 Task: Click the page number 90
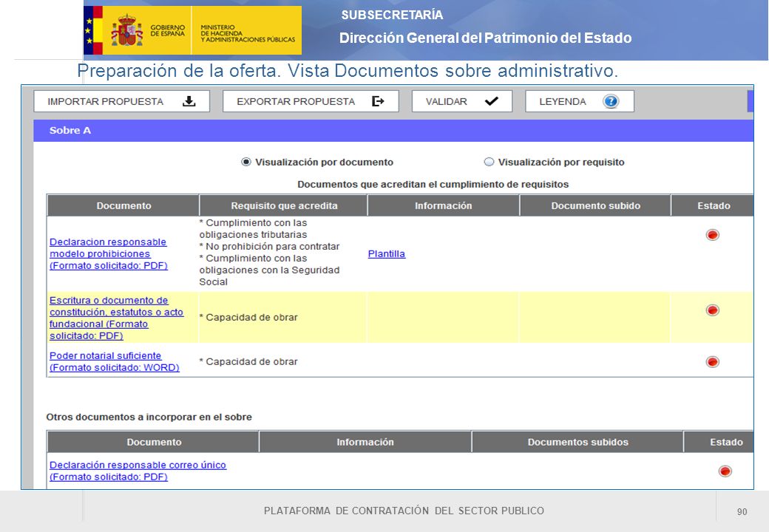(x=742, y=511)
